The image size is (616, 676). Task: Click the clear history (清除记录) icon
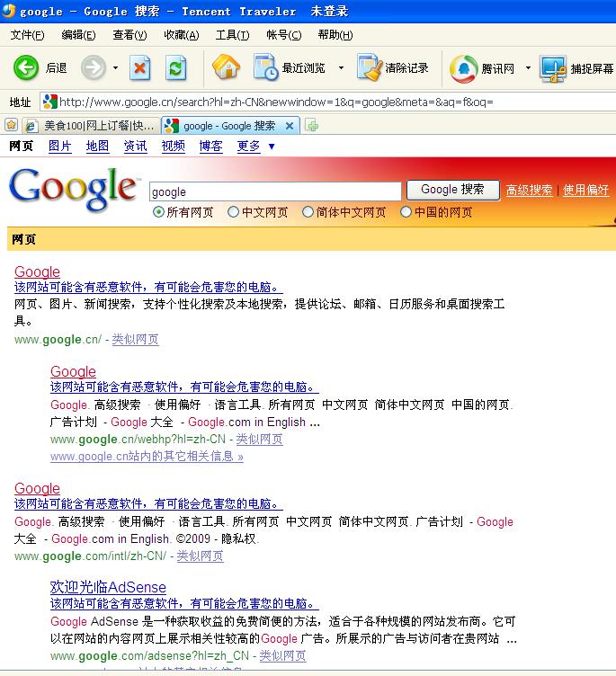[x=369, y=67]
